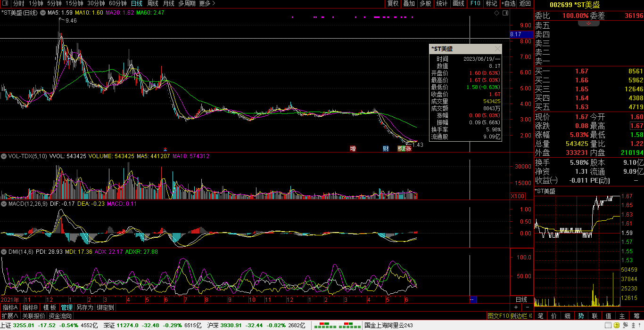Open the F10 company info

pyautogui.click(x=475, y=3)
